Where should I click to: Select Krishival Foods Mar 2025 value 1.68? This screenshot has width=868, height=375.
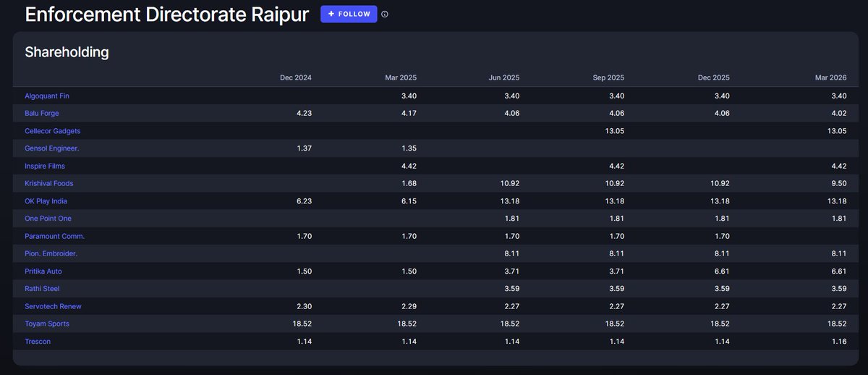click(x=409, y=183)
